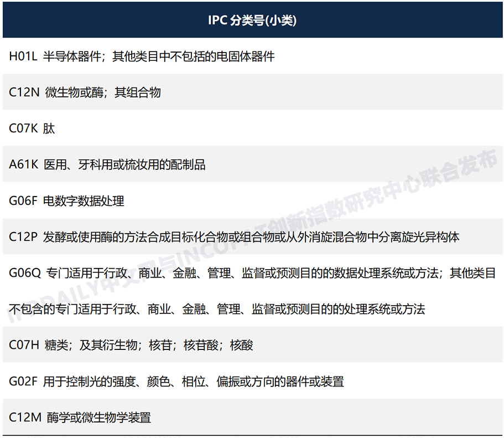Click the continuation line 不包含的专门适用于行政
Screen dimensions: 504x438
pyautogui.click(x=217, y=309)
